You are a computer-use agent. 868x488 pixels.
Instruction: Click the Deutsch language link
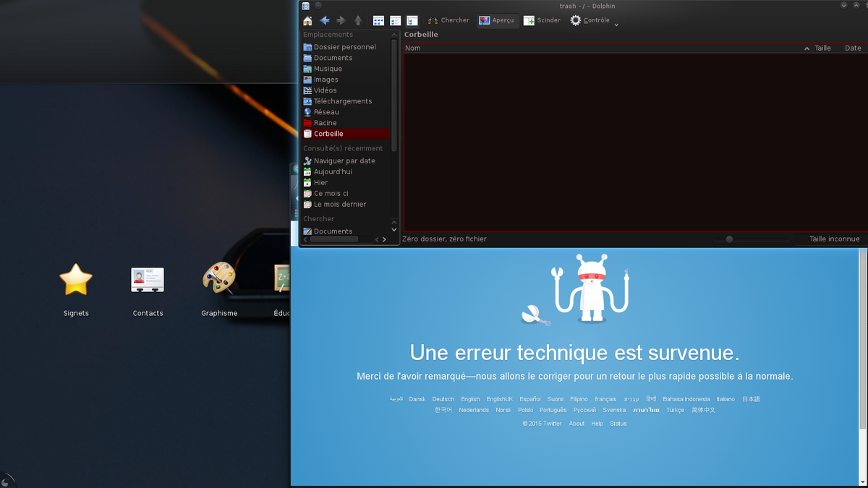(x=443, y=399)
